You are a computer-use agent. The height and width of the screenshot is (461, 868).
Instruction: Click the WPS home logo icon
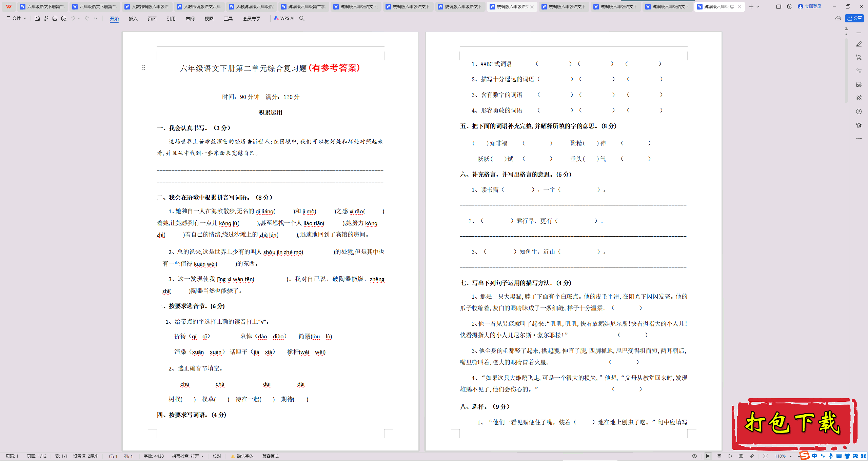pyautogui.click(x=8, y=6)
